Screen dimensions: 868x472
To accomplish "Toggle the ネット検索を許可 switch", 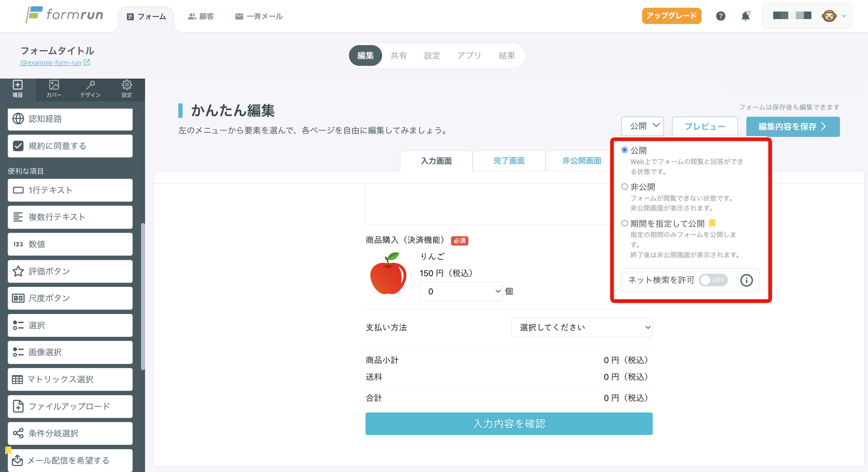I will coord(713,280).
